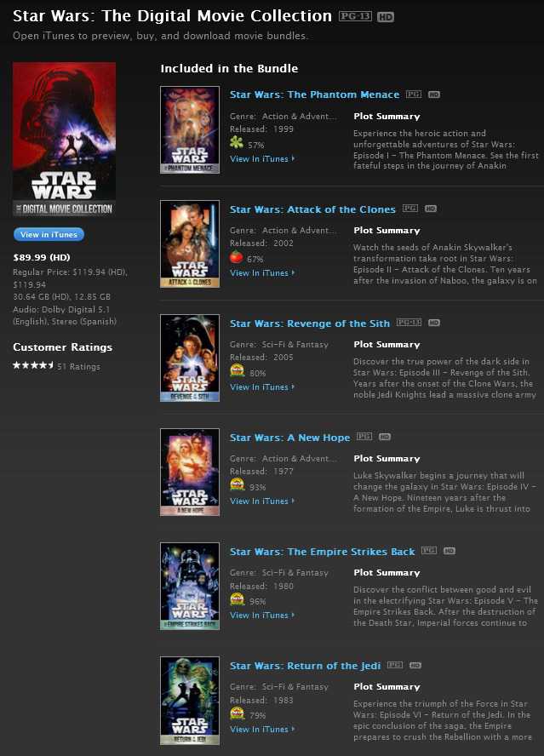The width and height of the screenshot is (544, 756).
Task: Open the Star Wars: Return of the Jedi link
Action: click(x=306, y=666)
